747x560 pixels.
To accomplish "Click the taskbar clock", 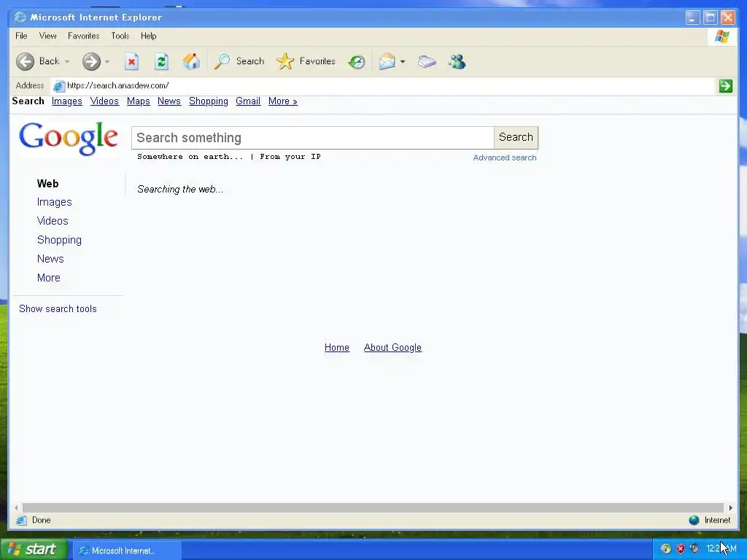I will pyautogui.click(x=721, y=549).
